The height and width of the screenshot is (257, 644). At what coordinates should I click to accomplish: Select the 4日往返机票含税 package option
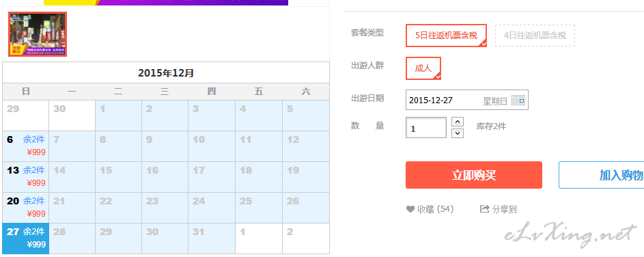tap(535, 36)
